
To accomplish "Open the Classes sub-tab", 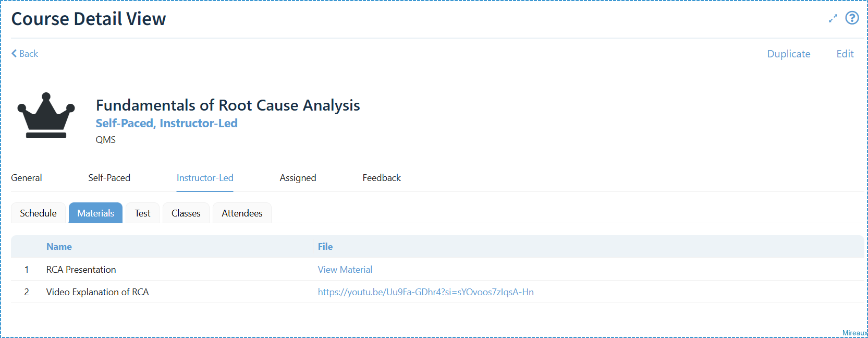I will (x=186, y=213).
